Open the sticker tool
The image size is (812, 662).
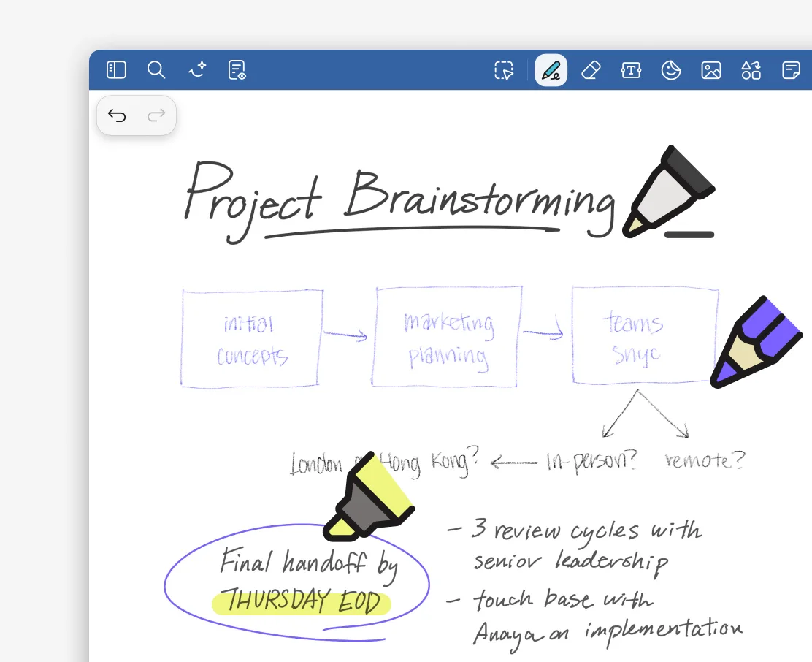point(670,70)
